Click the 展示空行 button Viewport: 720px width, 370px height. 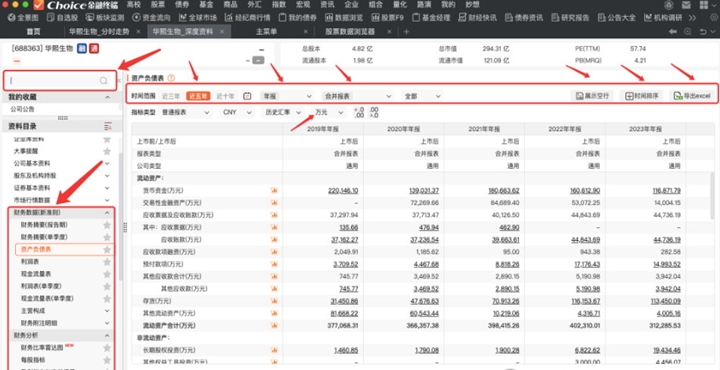[592, 96]
